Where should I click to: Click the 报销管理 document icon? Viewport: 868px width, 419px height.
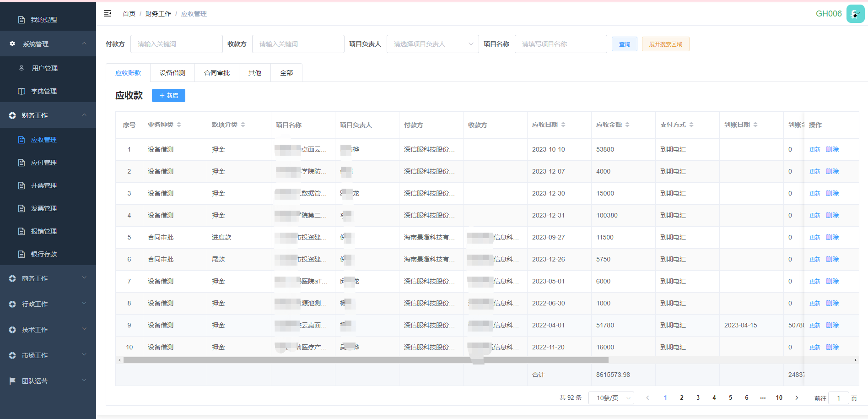(22, 231)
